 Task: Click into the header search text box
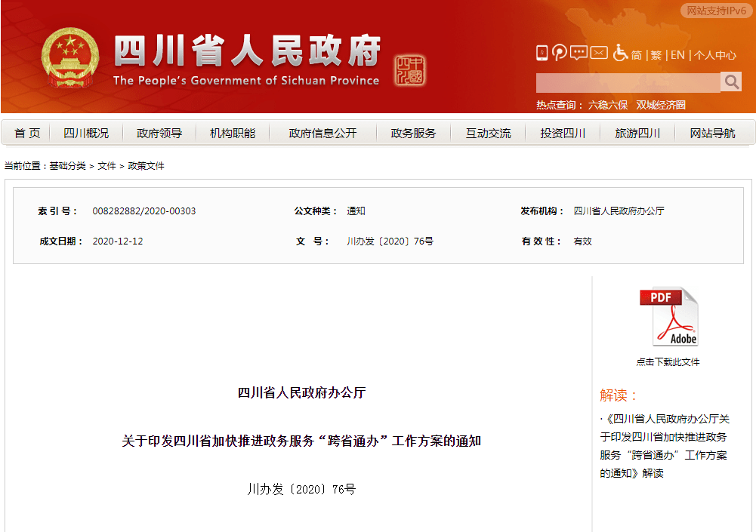(x=627, y=82)
